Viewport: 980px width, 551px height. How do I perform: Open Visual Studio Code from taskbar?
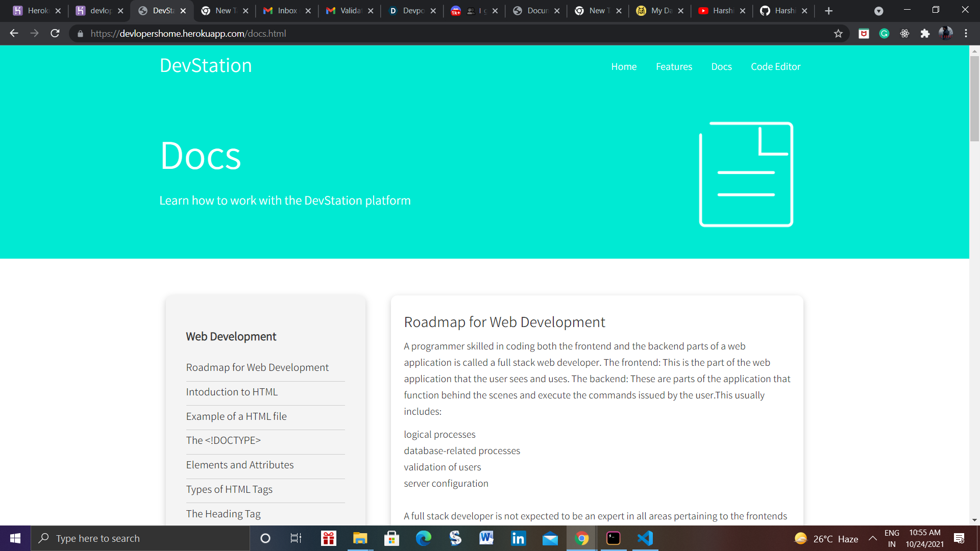coord(645,538)
